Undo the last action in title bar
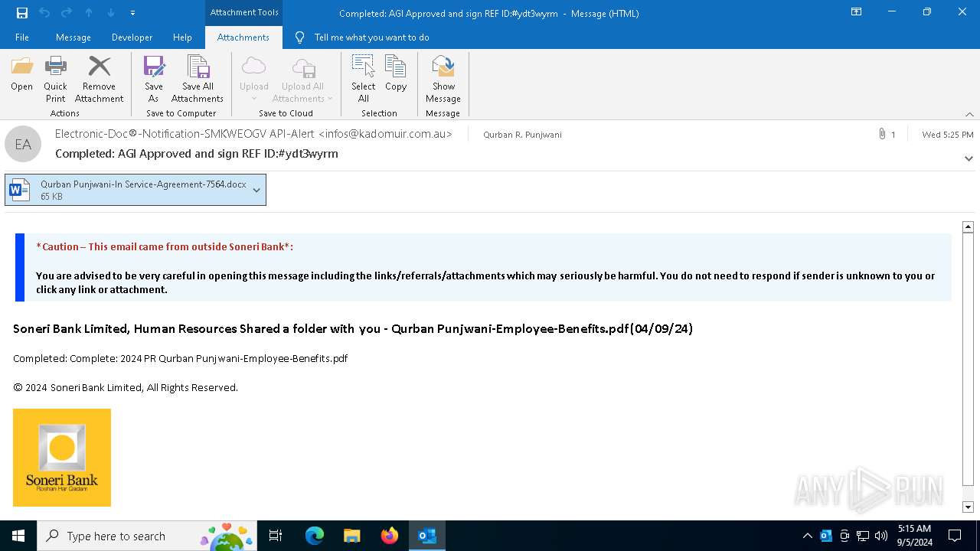The image size is (980, 551). [x=44, y=12]
